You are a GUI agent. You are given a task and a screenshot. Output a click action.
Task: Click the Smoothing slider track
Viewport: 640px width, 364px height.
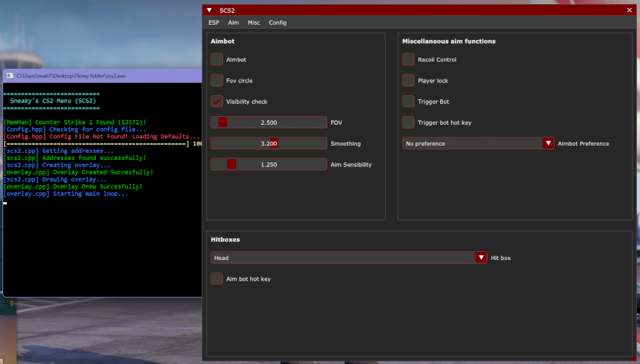pos(269,143)
